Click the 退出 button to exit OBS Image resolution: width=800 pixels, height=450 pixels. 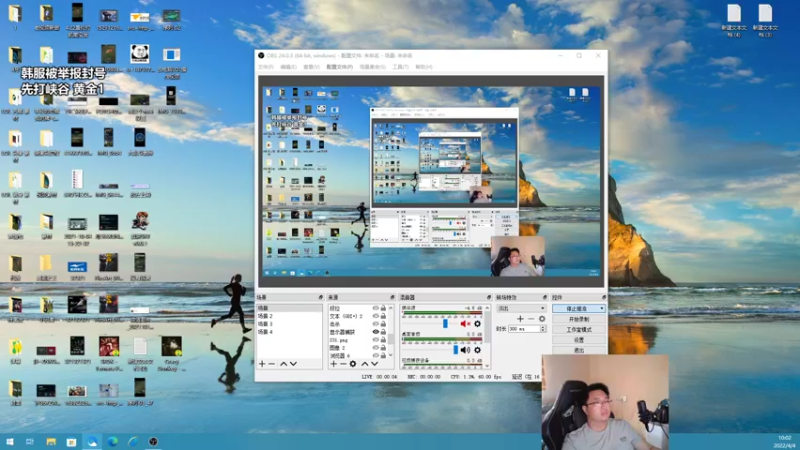(579, 351)
